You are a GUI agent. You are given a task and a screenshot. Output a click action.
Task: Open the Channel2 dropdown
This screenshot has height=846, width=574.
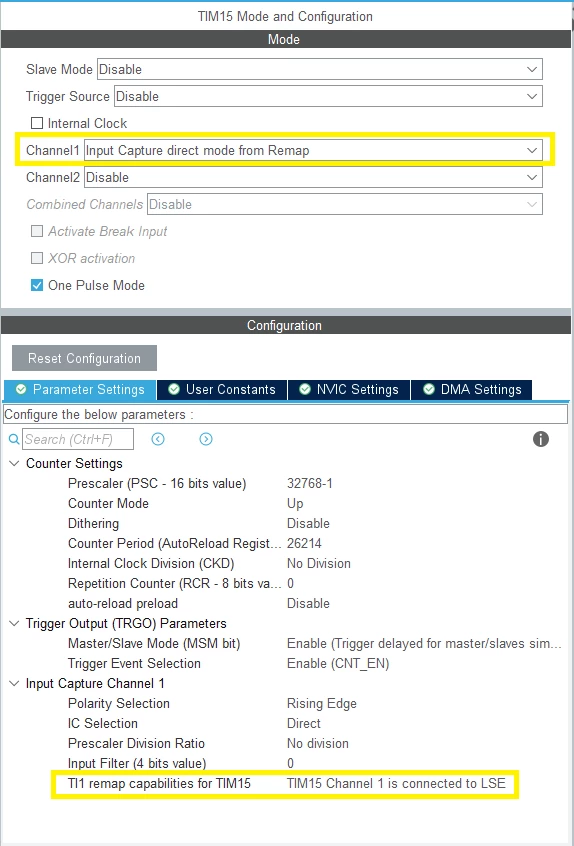coord(313,177)
